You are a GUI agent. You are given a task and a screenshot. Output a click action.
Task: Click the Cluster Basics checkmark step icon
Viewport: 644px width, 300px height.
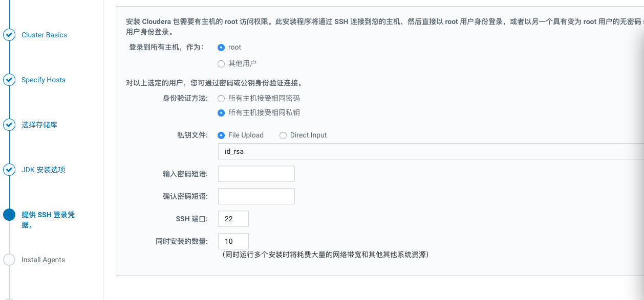(x=9, y=35)
